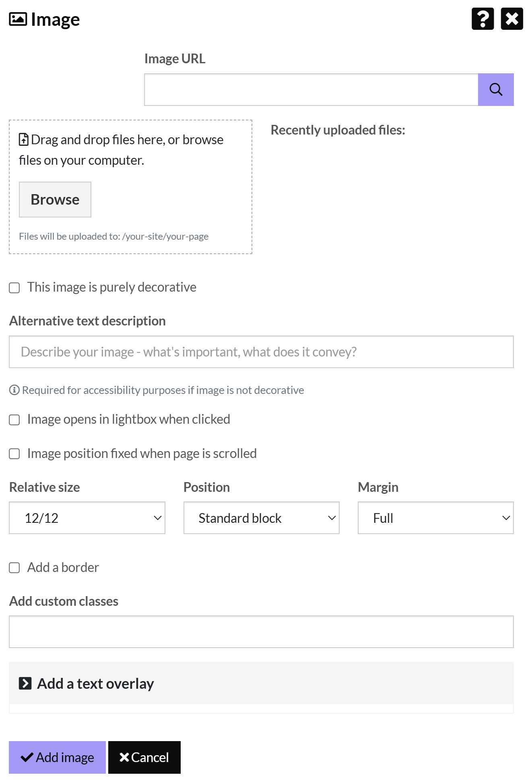Click the picture icon beside Image title
The image size is (532, 783).
[18, 19]
